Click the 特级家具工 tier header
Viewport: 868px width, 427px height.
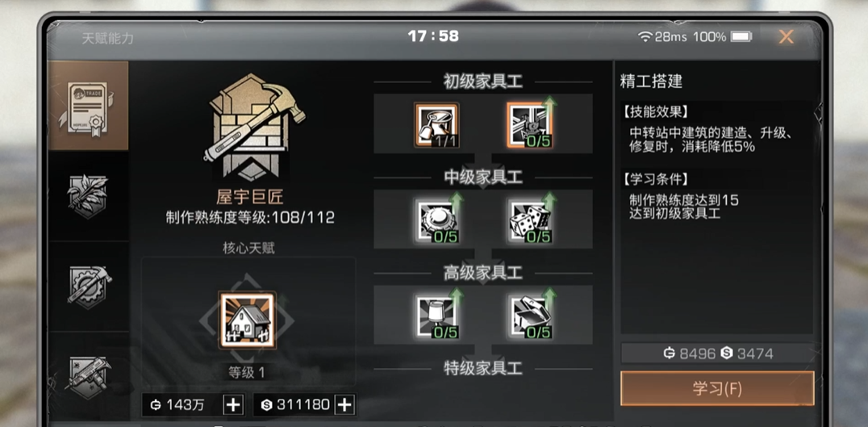[482, 368]
